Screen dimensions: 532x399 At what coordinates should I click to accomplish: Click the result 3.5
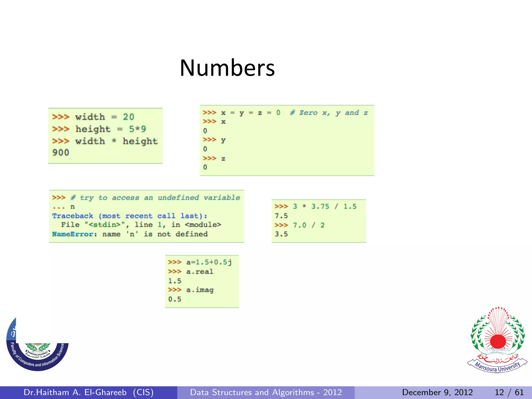pyautogui.click(x=281, y=234)
